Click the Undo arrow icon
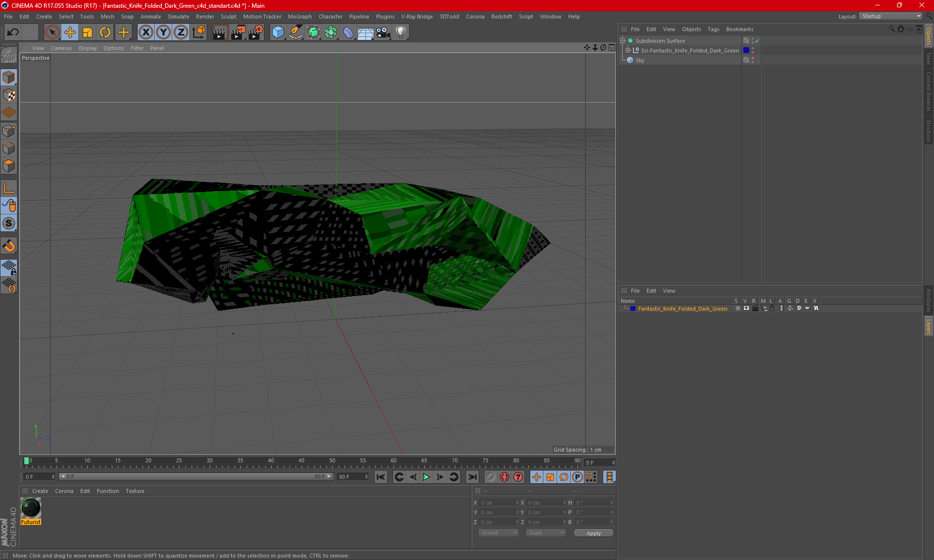The height and width of the screenshot is (560, 934). coord(13,33)
